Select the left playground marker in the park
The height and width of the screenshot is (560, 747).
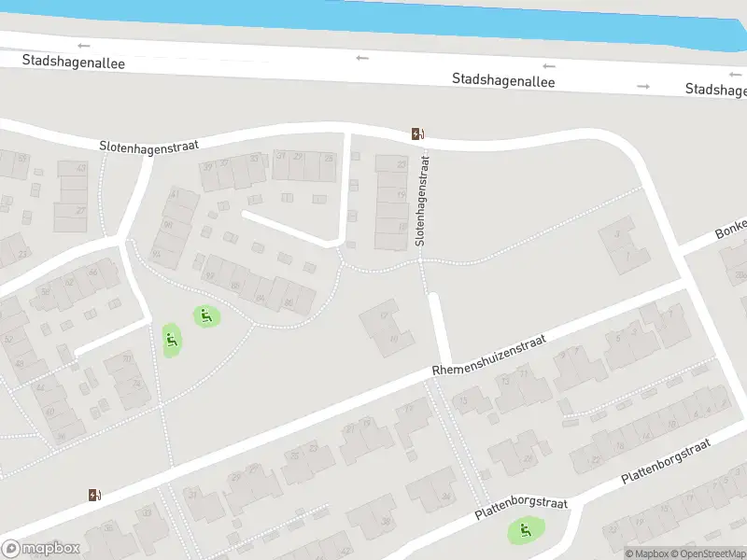pyautogui.click(x=172, y=340)
